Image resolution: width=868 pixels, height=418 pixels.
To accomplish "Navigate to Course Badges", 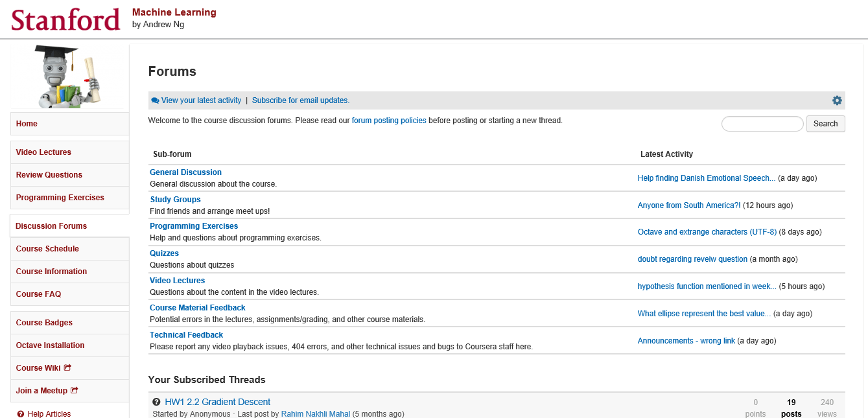I will click(43, 322).
